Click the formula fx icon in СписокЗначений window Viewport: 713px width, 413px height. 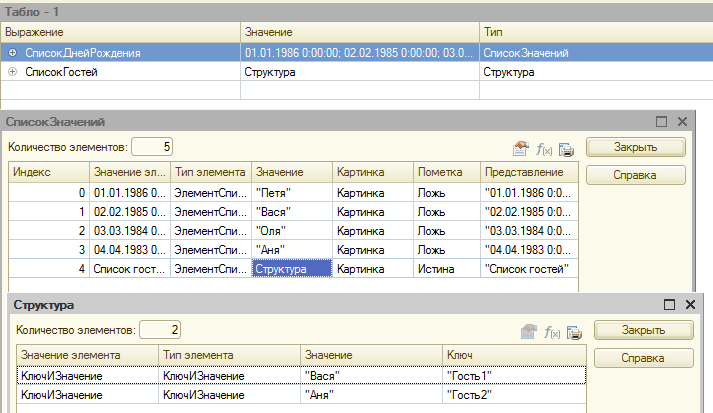click(x=544, y=149)
